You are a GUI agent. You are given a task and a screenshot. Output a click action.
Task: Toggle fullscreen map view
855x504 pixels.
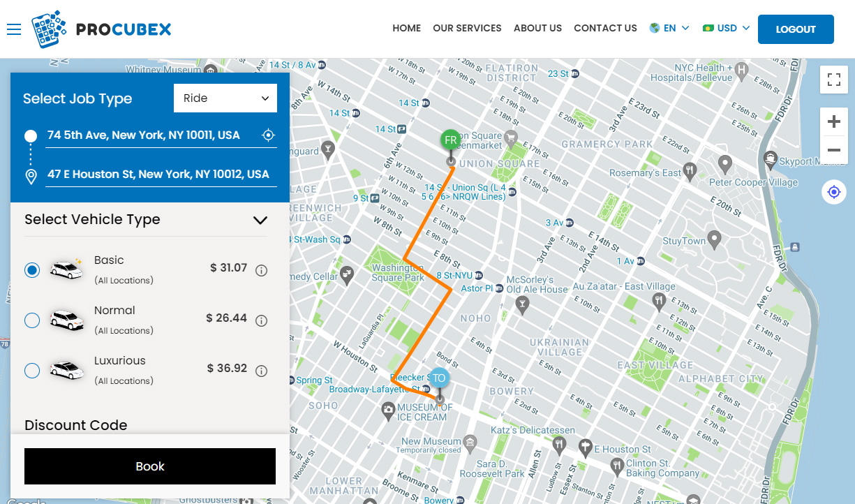pos(833,79)
